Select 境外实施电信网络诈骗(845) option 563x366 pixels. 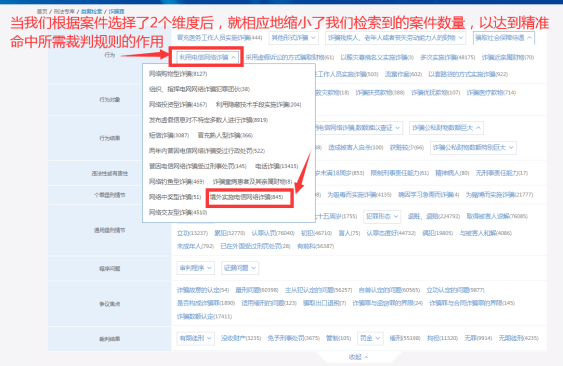[246, 197]
